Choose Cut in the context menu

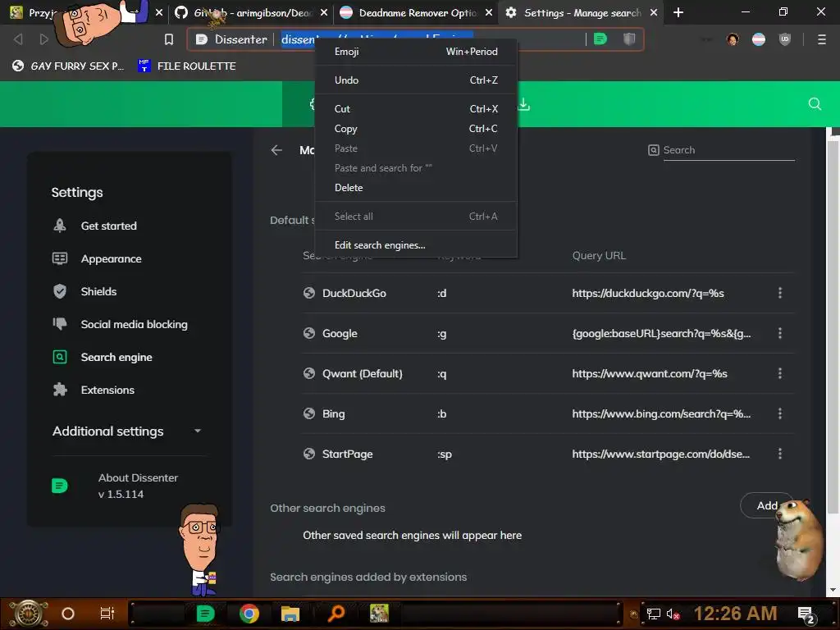tap(416, 109)
